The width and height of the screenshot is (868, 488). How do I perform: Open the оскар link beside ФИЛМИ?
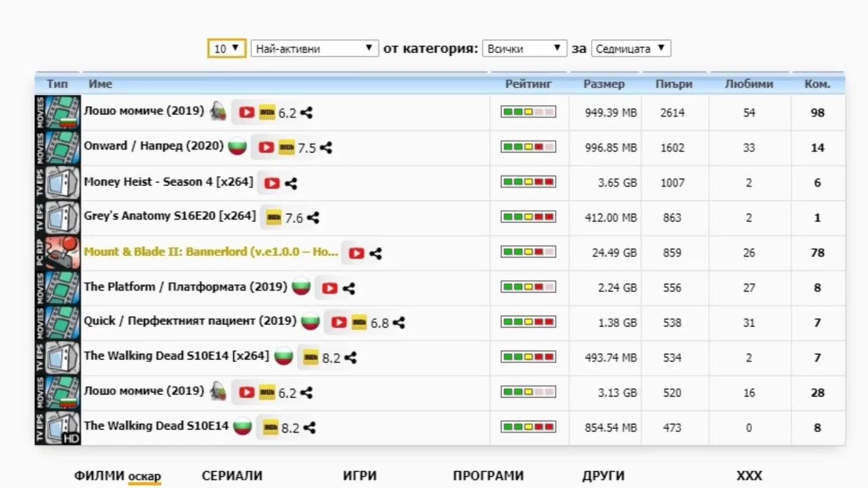click(145, 476)
